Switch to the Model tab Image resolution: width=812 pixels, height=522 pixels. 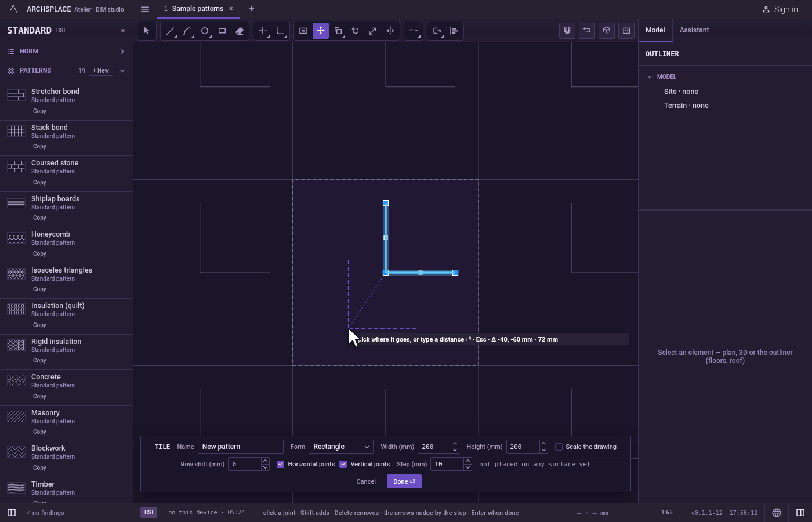click(655, 30)
